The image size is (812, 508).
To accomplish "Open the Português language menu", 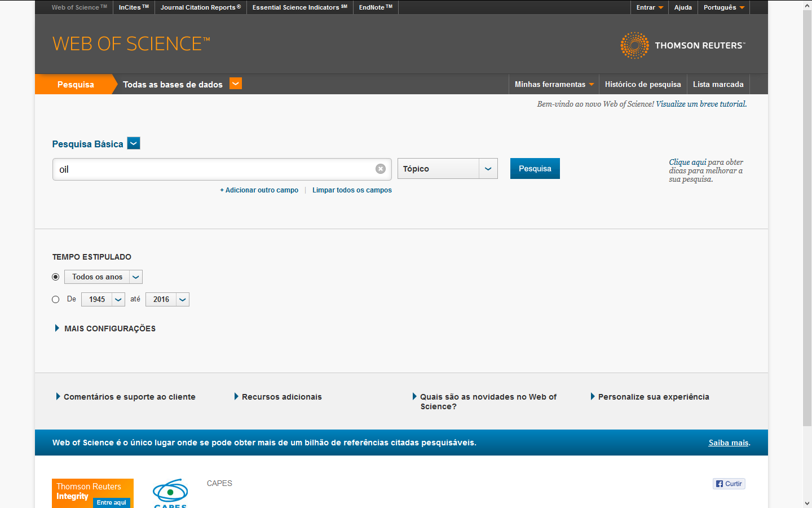I will point(724,7).
